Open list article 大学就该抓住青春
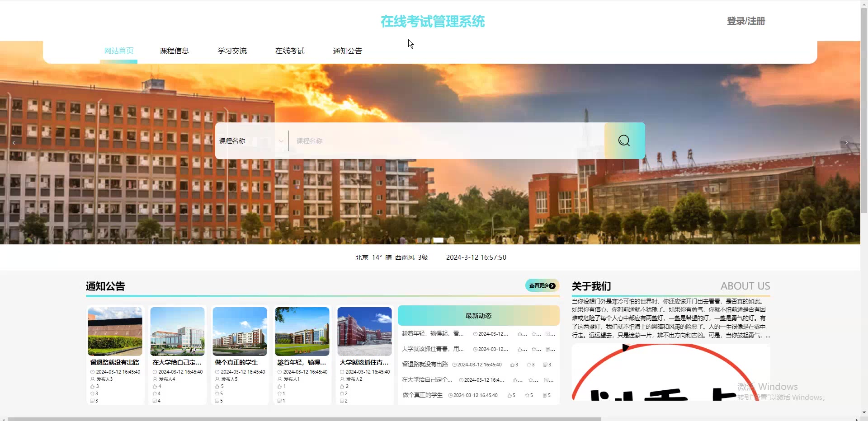868x421 pixels. point(433,349)
